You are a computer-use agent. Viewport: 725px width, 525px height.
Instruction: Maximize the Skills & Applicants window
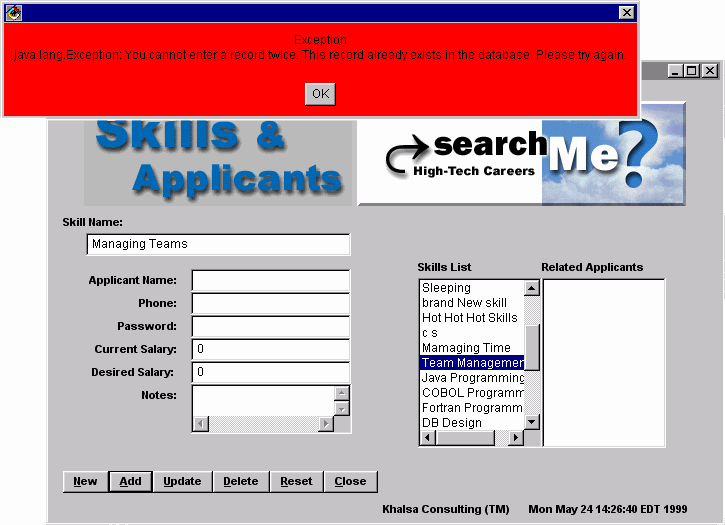pyautogui.click(x=692, y=71)
